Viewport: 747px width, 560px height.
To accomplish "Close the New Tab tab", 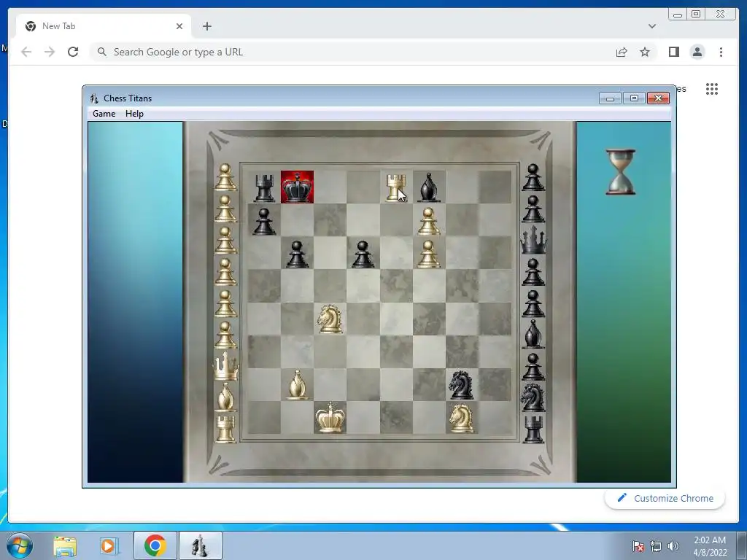I will pos(179,26).
